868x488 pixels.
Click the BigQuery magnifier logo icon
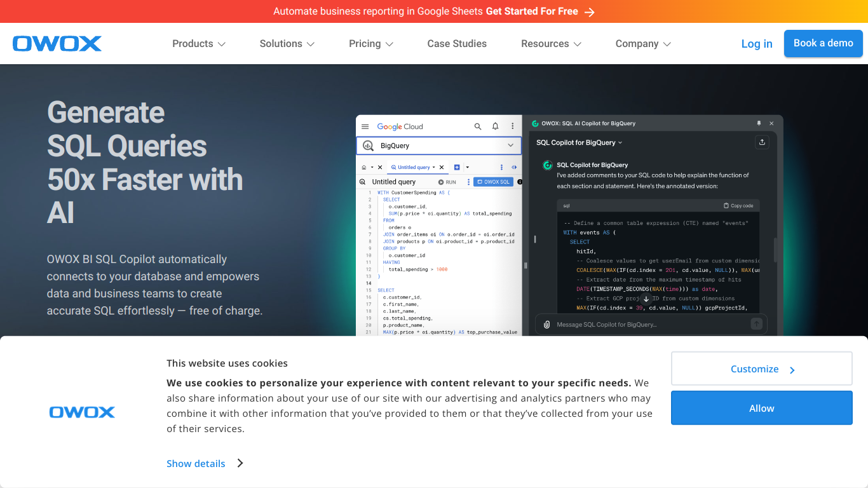368,146
